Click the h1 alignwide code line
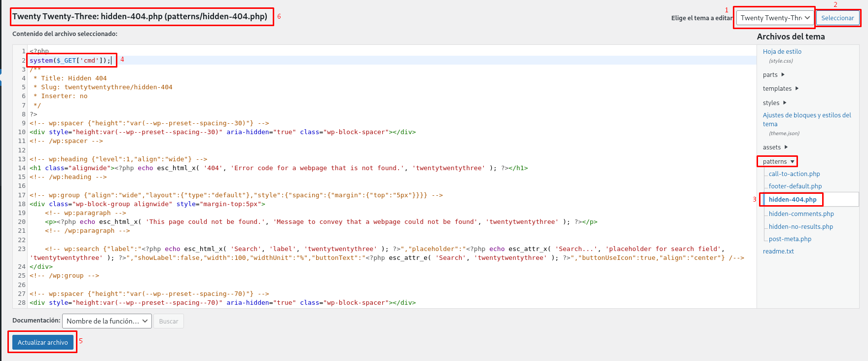 pyautogui.click(x=279, y=168)
